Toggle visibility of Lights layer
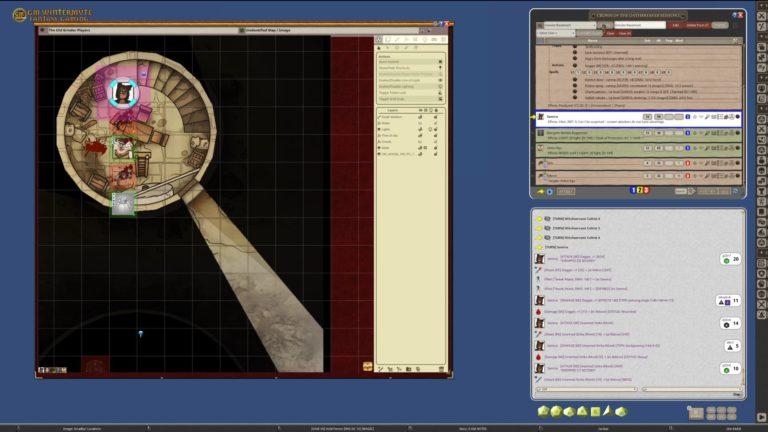Image resolution: width=768 pixels, height=432 pixels. pos(420,128)
